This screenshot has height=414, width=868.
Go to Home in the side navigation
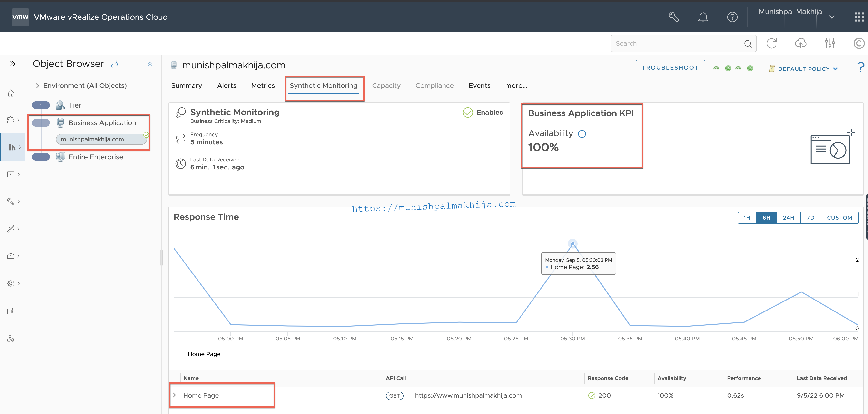[11, 93]
